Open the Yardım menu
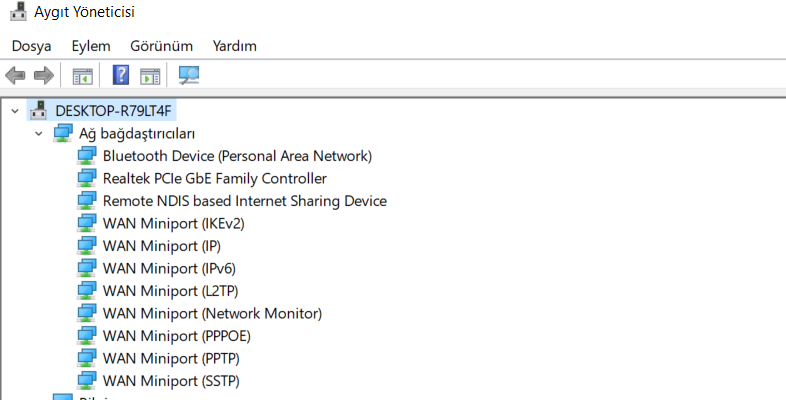This screenshot has width=786, height=400. (x=234, y=46)
